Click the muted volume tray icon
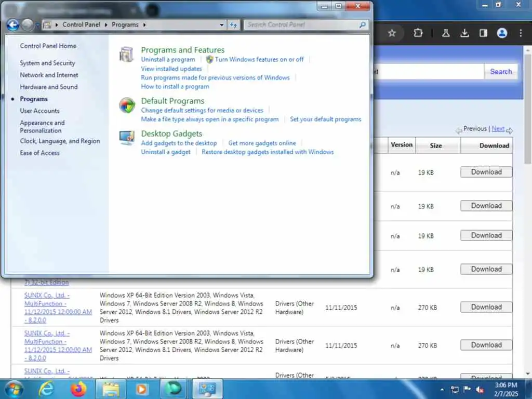 480,389
